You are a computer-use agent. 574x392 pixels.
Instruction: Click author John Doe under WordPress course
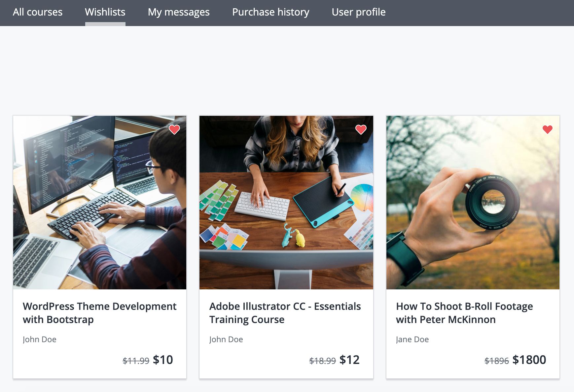(40, 339)
